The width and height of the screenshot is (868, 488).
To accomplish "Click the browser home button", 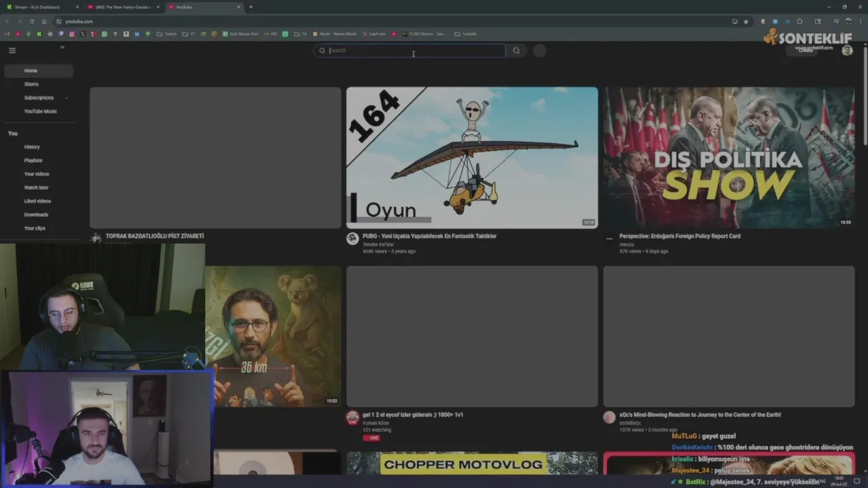I will click(44, 22).
